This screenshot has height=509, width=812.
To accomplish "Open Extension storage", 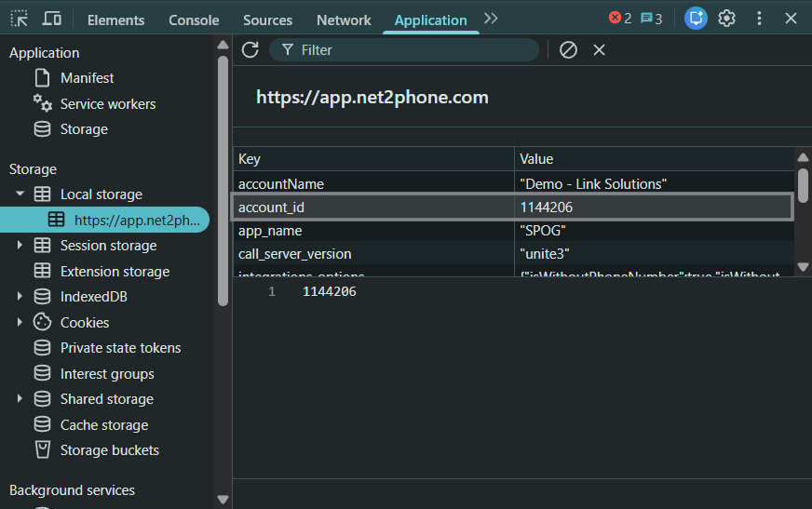I will [x=115, y=271].
